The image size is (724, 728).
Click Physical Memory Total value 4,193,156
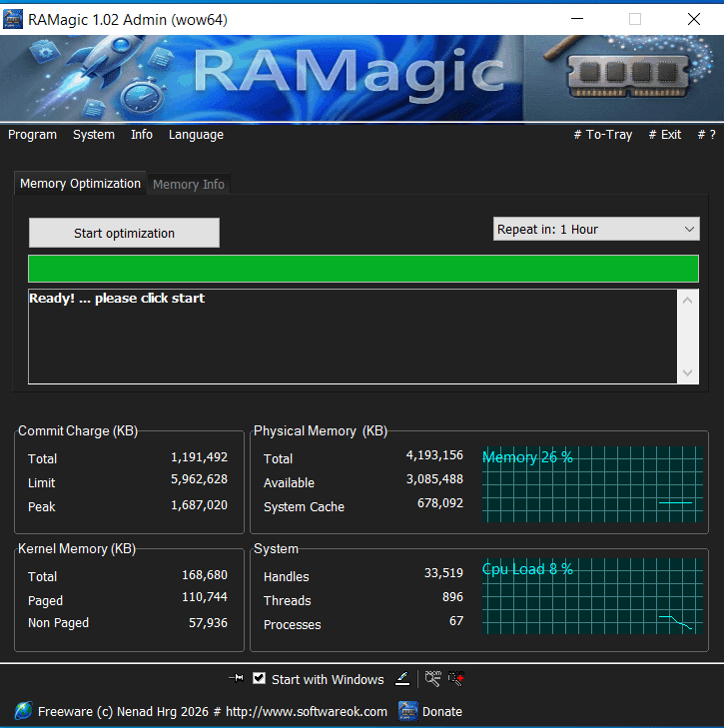click(434, 455)
